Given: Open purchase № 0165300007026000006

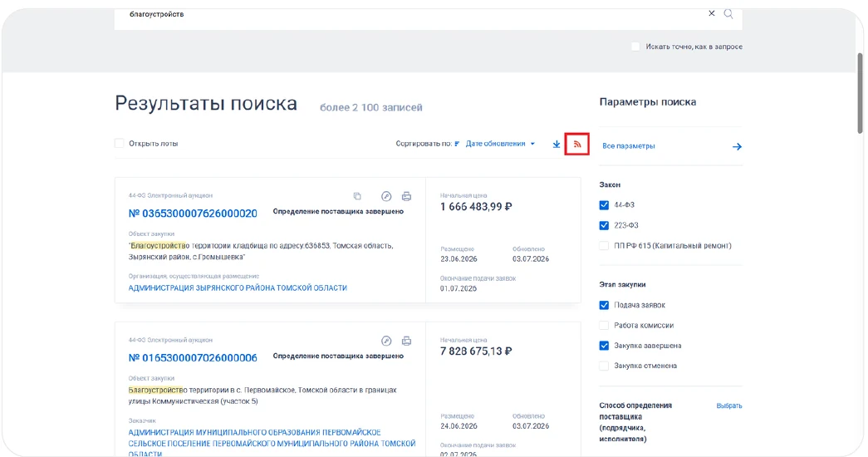Looking at the screenshot, I should (193, 358).
